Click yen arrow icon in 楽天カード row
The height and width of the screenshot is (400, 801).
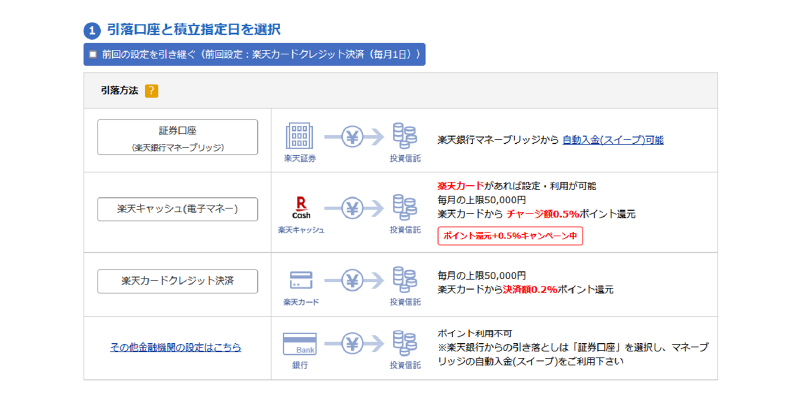tap(353, 280)
